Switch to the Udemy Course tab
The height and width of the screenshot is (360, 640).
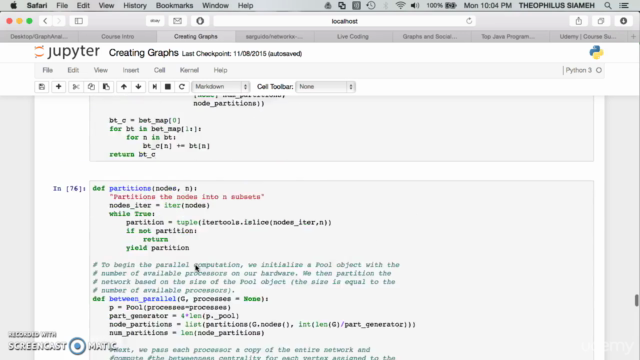(x=588, y=36)
